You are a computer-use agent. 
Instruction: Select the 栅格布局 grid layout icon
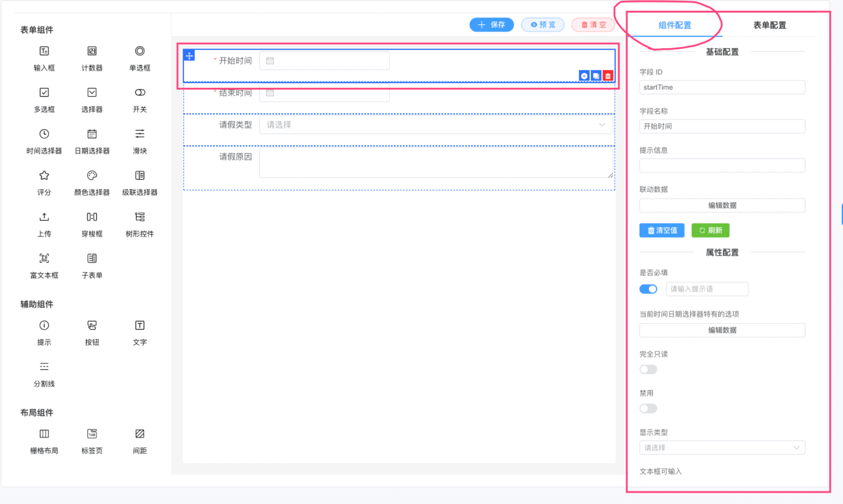click(44, 435)
